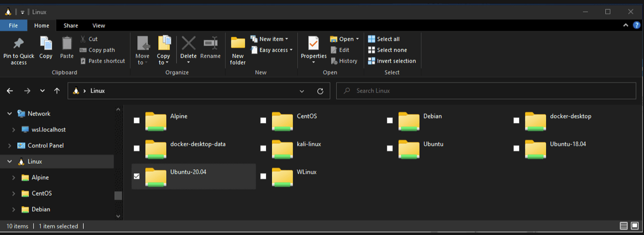The image size is (644, 235).
Task: Collapse the Linux tree node in sidebar
Action: pos(9,162)
